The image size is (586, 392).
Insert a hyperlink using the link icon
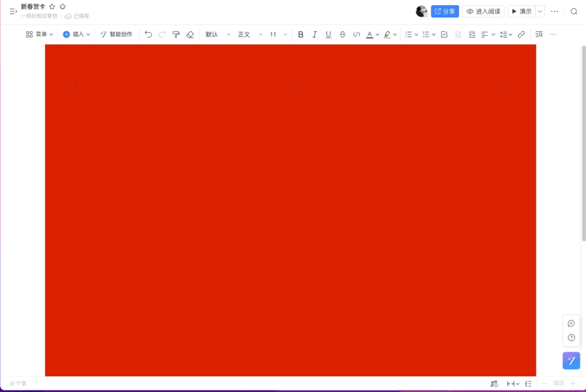coord(521,35)
